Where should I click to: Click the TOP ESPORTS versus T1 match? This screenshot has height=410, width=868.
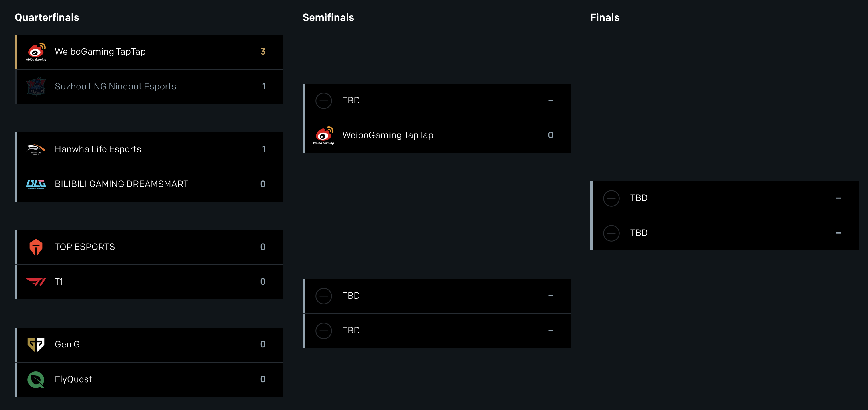[x=149, y=264]
